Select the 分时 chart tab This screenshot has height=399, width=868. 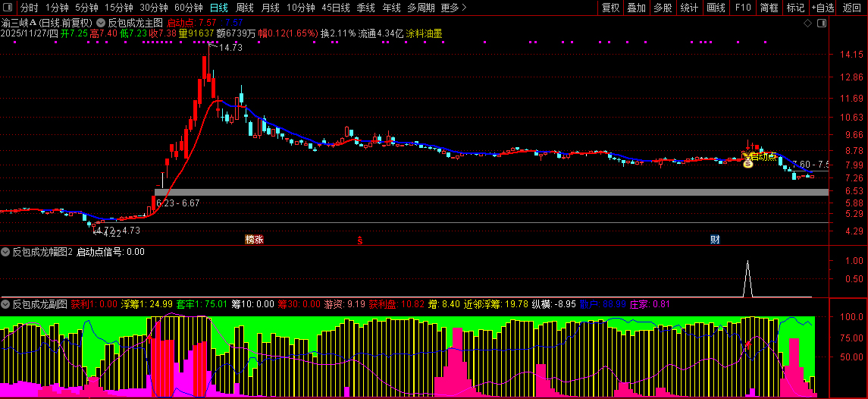[30, 8]
